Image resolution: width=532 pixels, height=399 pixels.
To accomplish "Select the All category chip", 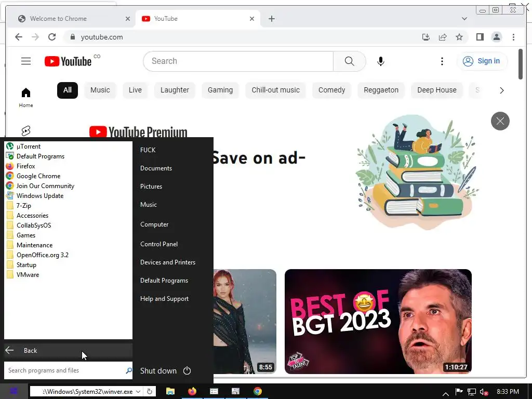I will pos(67,90).
